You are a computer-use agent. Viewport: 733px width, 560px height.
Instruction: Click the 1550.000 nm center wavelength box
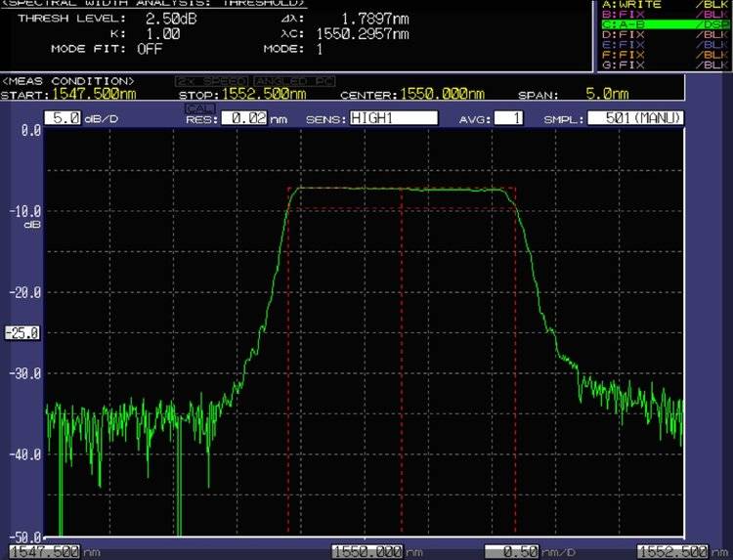click(x=367, y=552)
